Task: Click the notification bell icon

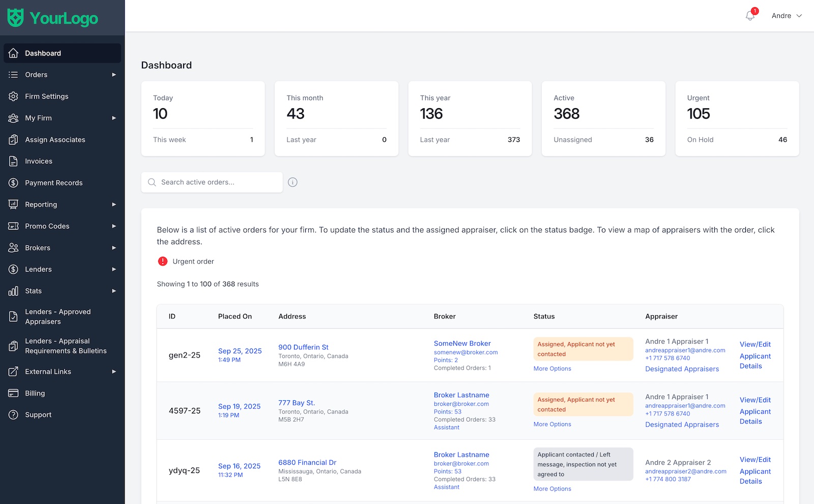Action: (x=750, y=16)
